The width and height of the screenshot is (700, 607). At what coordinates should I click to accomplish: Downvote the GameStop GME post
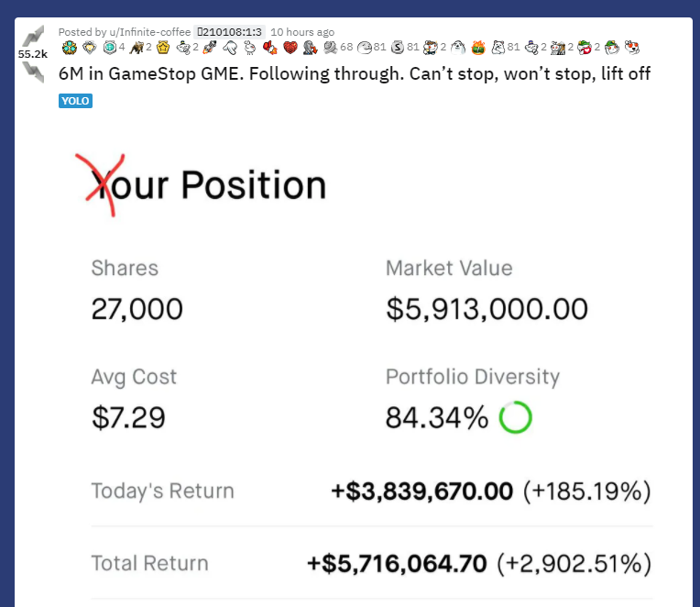click(35, 70)
